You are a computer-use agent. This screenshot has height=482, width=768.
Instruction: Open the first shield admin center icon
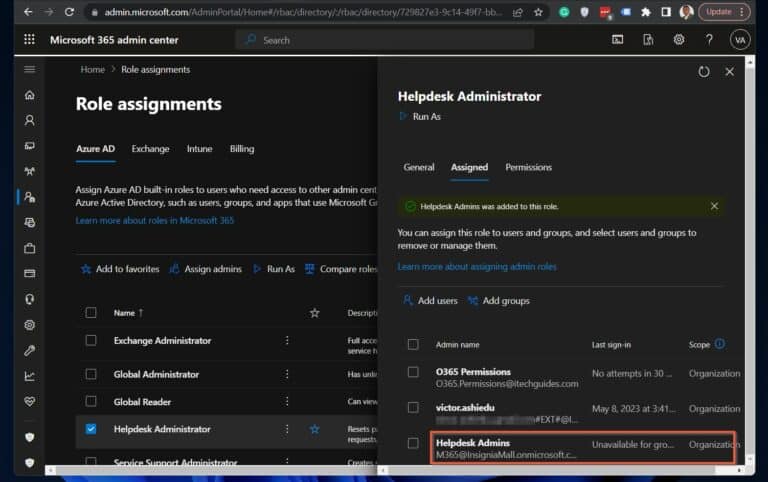tap(29, 437)
